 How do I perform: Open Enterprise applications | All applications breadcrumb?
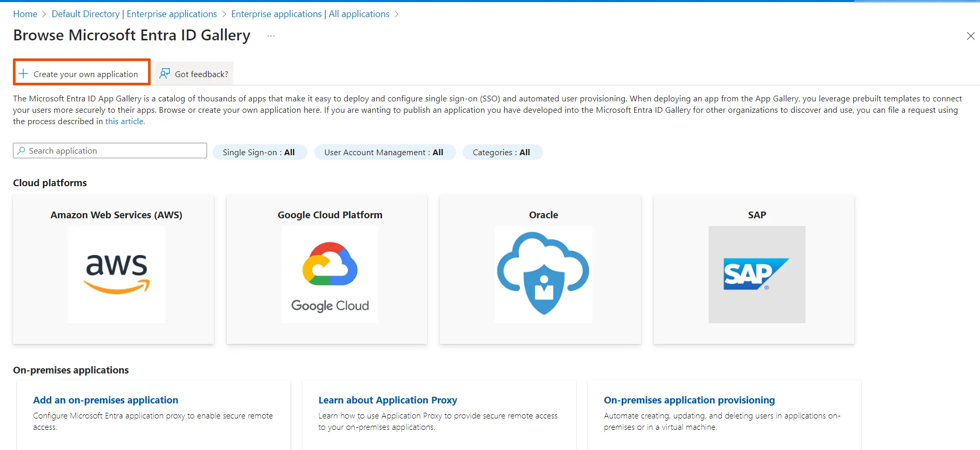coord(310,14)
